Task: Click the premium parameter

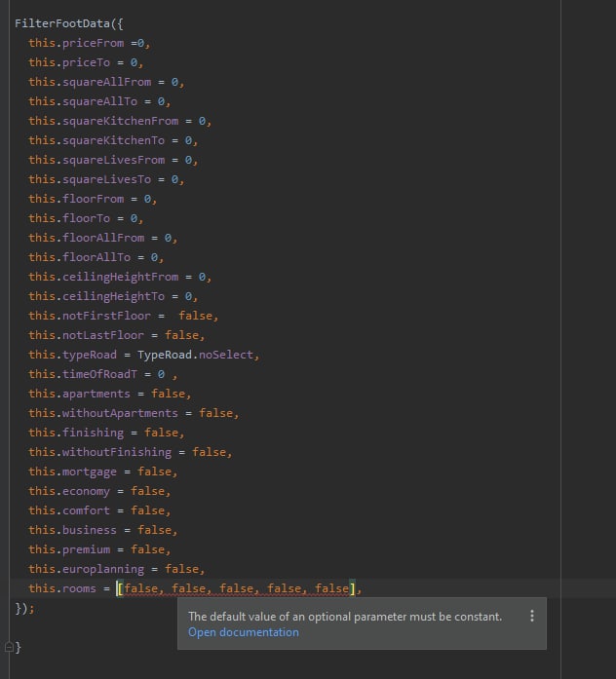Action: (86, 549)
